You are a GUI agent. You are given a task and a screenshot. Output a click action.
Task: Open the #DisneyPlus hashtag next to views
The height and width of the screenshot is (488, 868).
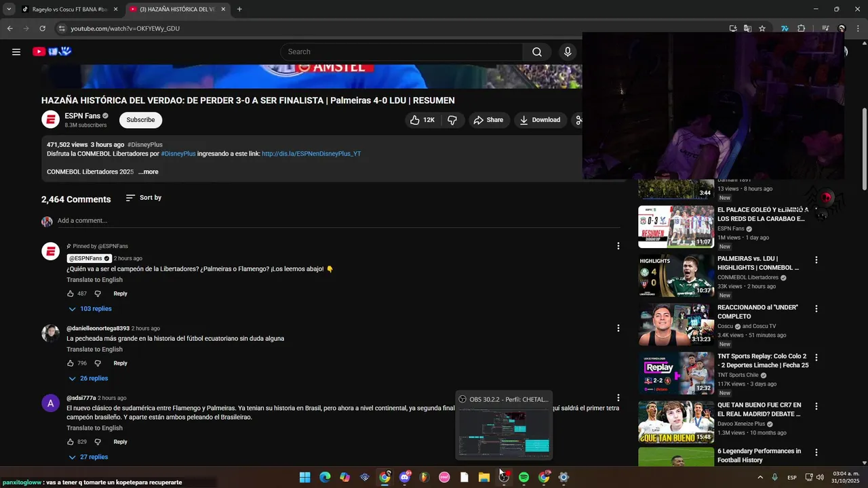pyautogui.click(x=145, y=145)
